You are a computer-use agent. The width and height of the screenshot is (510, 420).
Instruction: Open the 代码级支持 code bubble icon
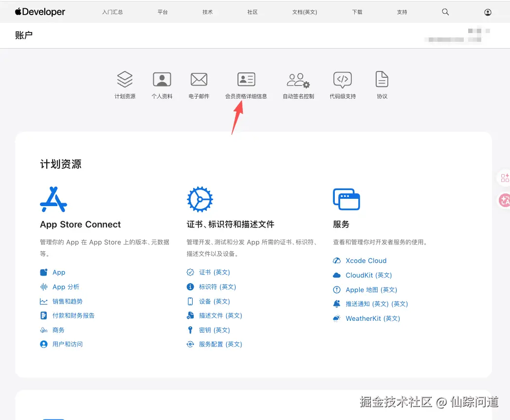click(343, 80)
